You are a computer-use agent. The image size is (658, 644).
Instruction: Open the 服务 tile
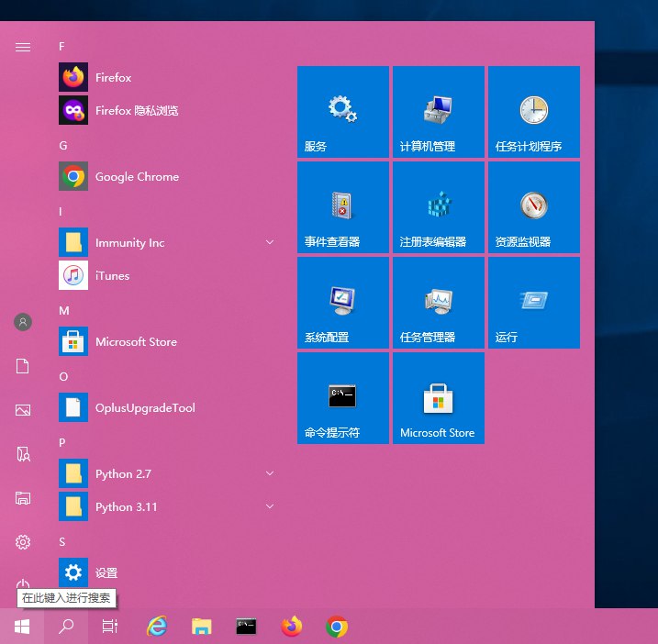point(343,112)
